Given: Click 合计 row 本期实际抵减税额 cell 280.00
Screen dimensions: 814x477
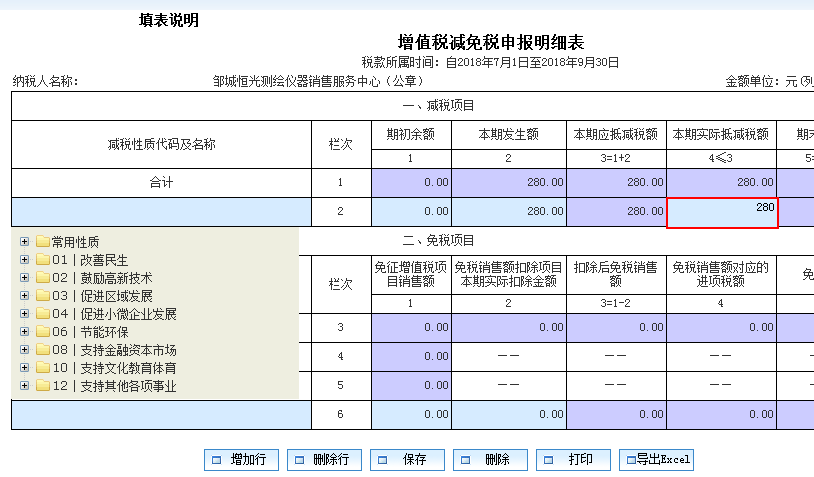Looking at the screenshot, I should tap(722, 183).
